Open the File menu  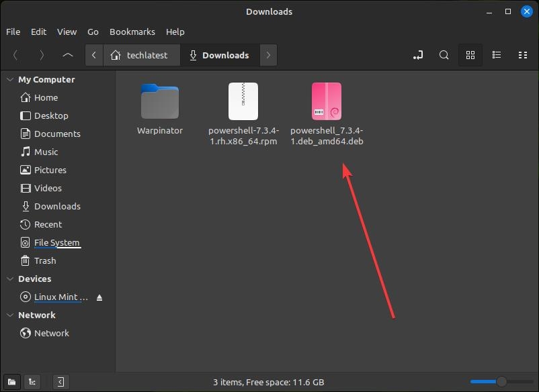(13, 32)
